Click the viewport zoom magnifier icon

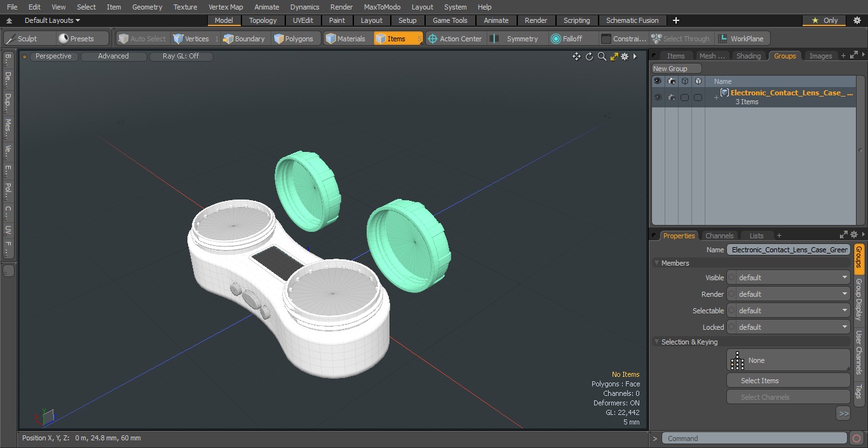coord(602,57)
